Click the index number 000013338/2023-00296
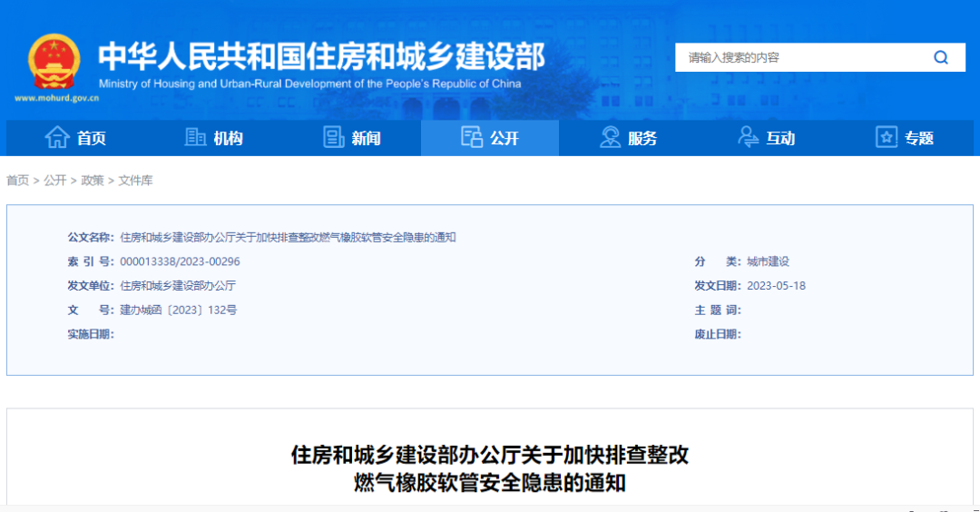This screenshot has width=980, height=512. click(180, 261)
